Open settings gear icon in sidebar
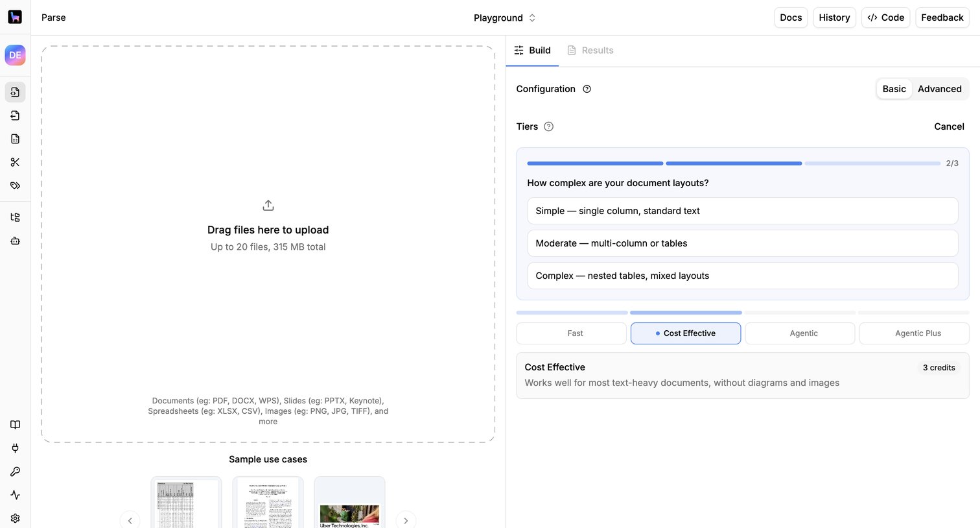This screenshot has width=980, height=528. click(15, 518)
